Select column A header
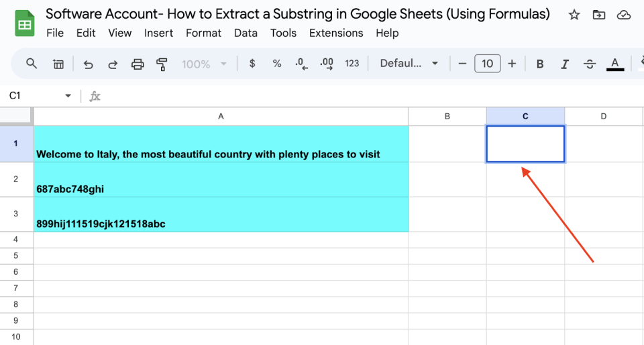 (x=221, y=117)
